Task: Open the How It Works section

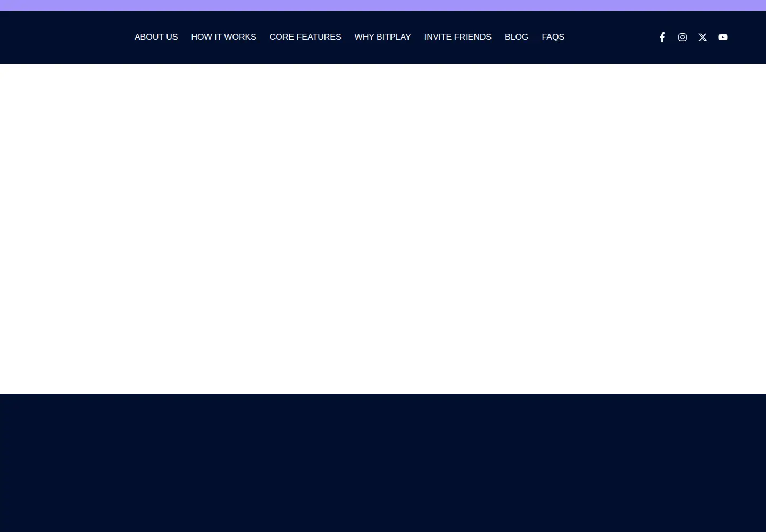Action: pos(223,37)
